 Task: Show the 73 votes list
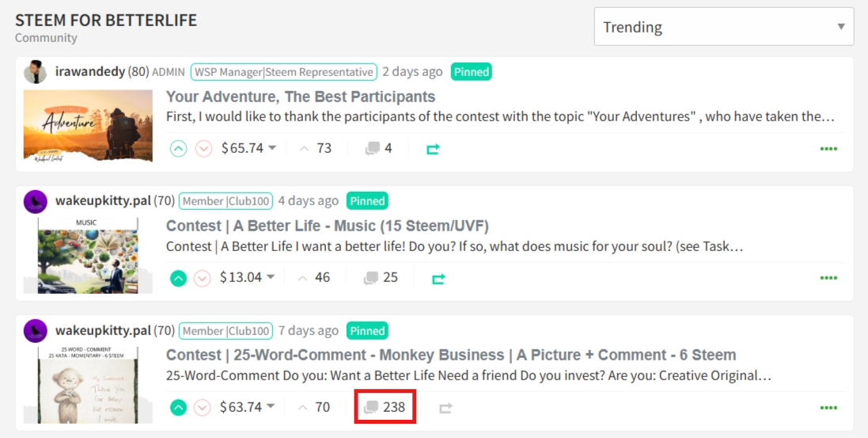316,148
